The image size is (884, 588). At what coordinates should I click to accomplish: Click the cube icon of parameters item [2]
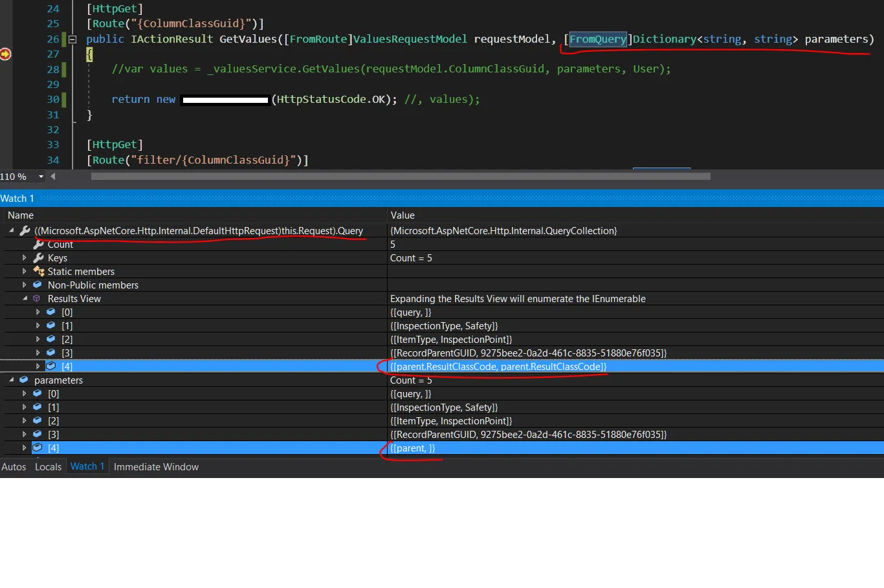click(x=38, y=421)
